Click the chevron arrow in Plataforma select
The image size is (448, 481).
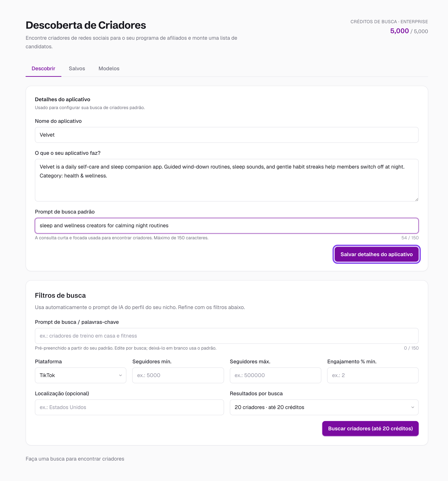click(x=120, y=375)
